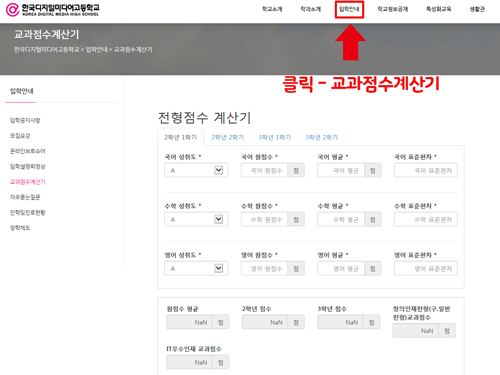Click the 원점수 평균 result field
Image resolution: width=500 pixels, height=375 pixels.
click(189, 322)
